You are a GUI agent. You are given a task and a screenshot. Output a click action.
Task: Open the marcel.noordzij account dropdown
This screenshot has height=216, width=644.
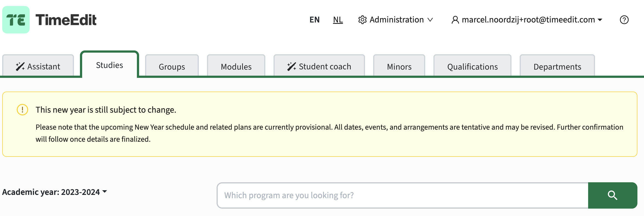(527, 20)
